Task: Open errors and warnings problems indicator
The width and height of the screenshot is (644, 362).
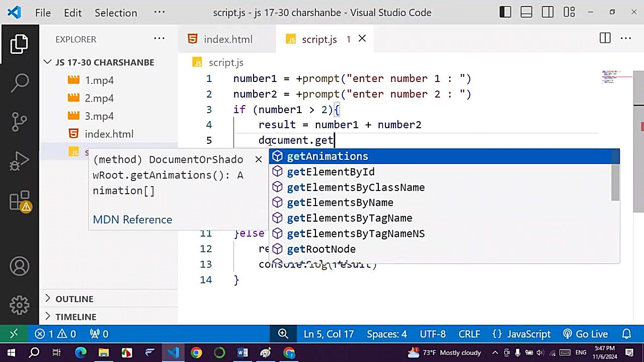Action: pyautogui.click(x=55, y=334)
